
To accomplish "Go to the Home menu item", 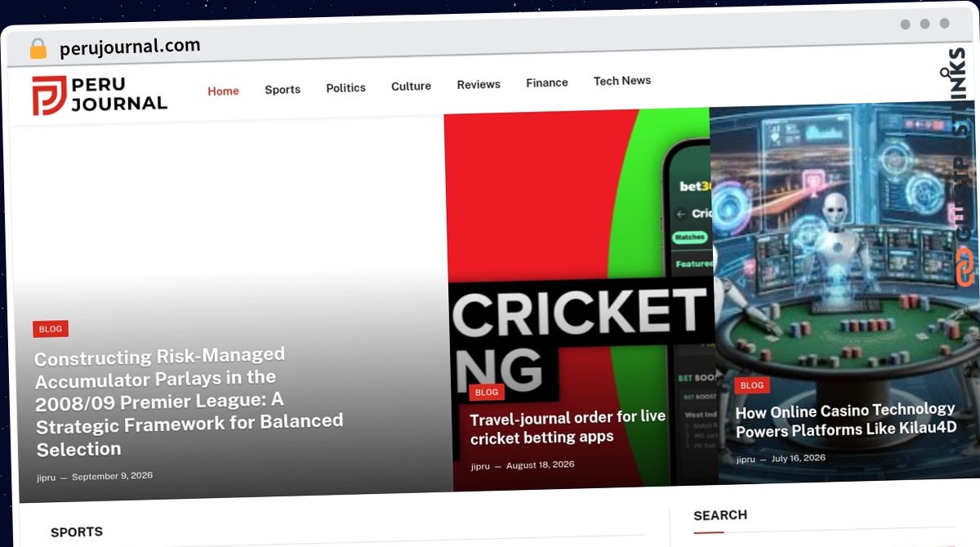I will click(223, 91).
